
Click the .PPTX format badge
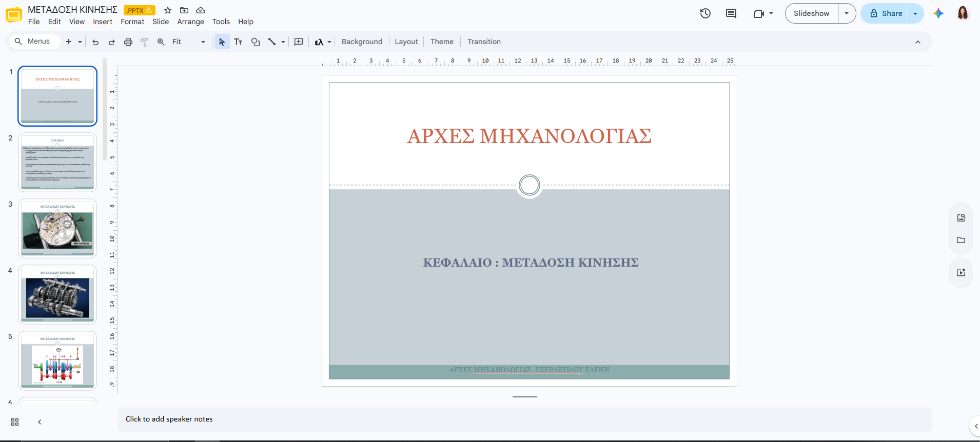(x=139, y=10)
